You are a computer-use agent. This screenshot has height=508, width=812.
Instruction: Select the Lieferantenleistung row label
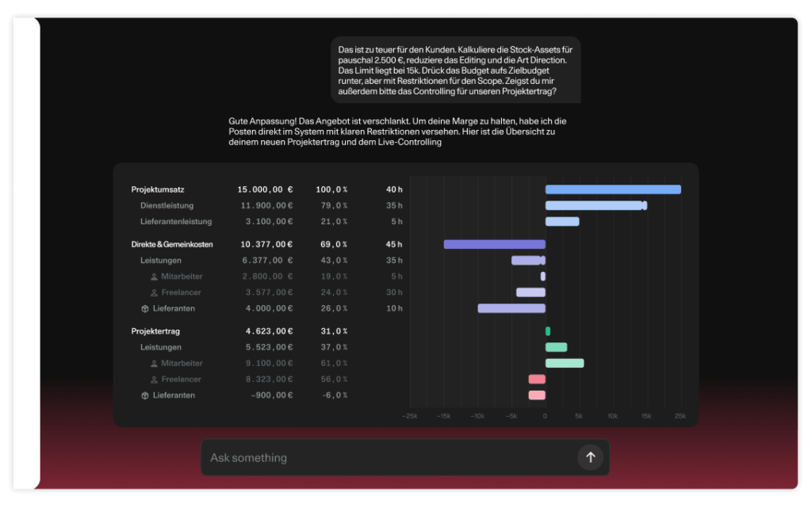pos(176,221)
